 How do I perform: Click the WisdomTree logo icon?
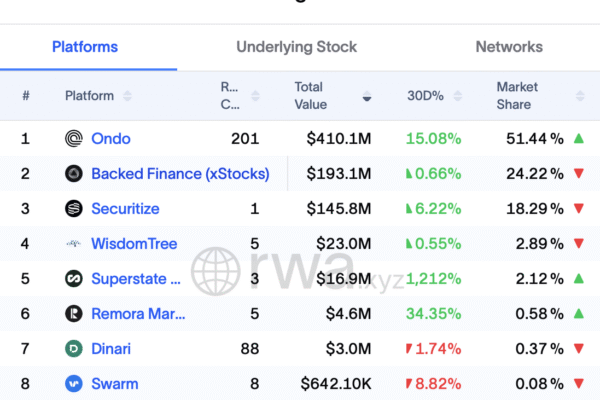[74, 244]
